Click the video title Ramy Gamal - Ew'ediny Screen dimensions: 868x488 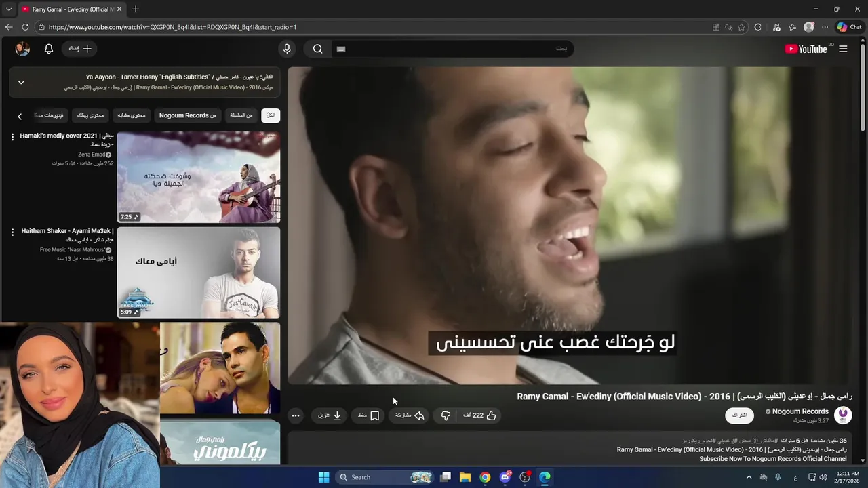tap(684, 396)
